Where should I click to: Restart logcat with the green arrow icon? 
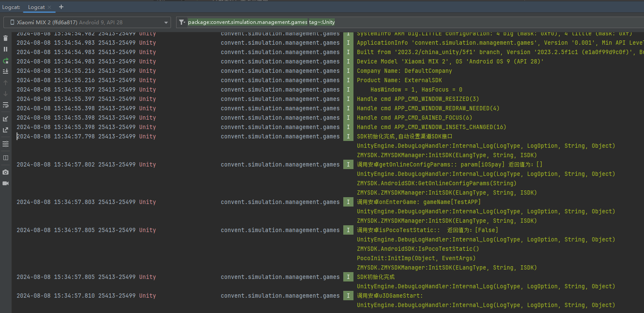click(x=6, y=61)
